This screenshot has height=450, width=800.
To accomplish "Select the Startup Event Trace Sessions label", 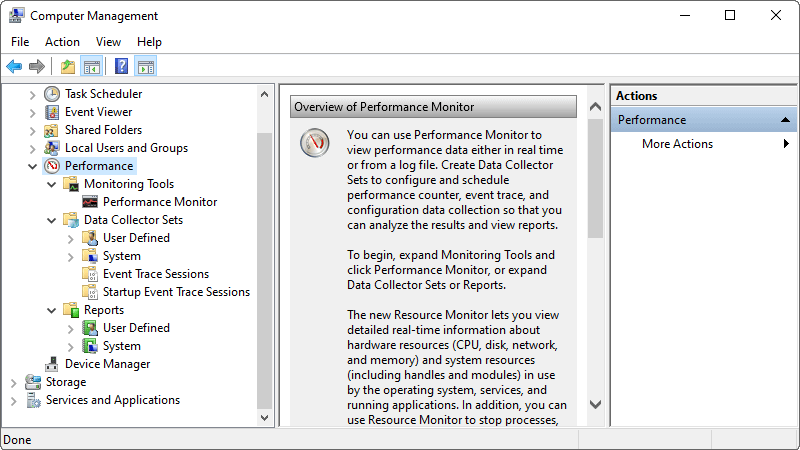I will pyautogui.click(x=176, y=292).
